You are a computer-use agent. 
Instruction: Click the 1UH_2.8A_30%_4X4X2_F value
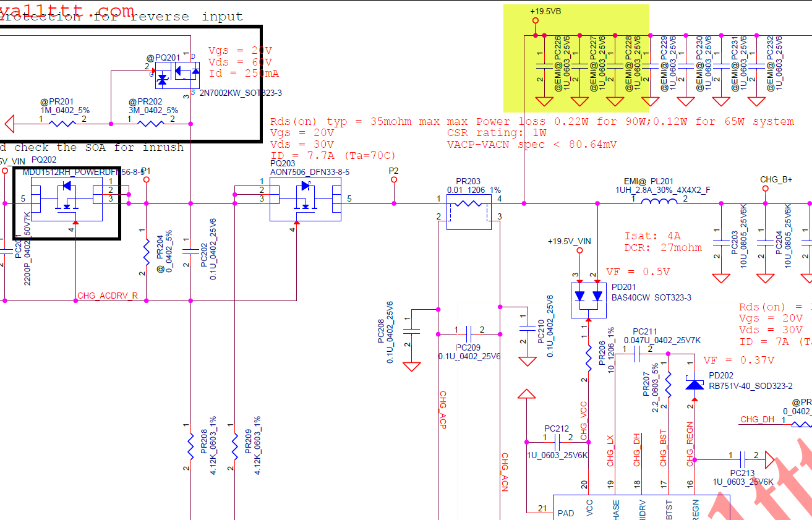point(663,190)
